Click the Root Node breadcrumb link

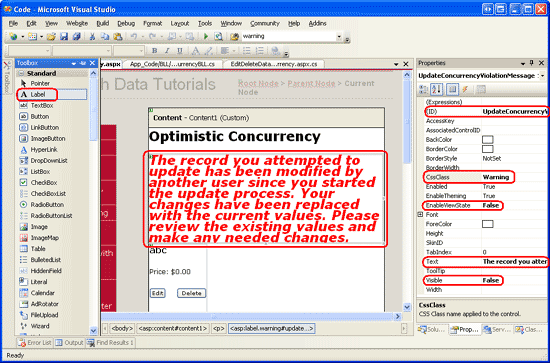tap(258, 83)
